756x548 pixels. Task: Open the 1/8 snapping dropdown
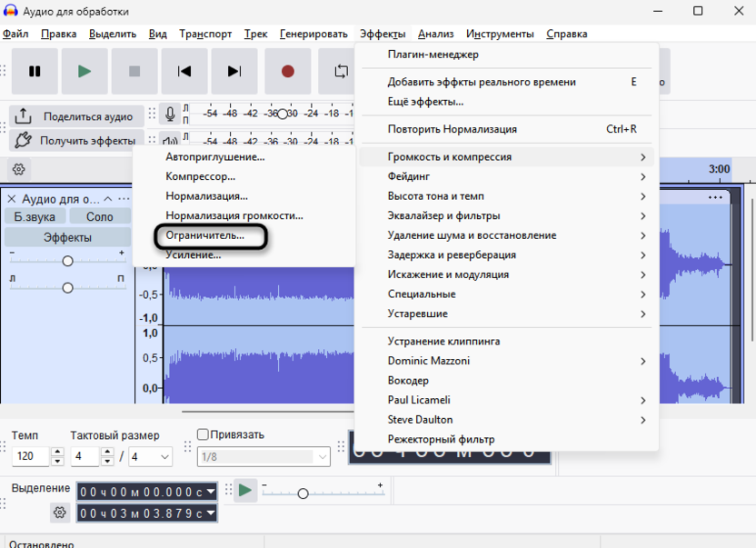[263, 457]
